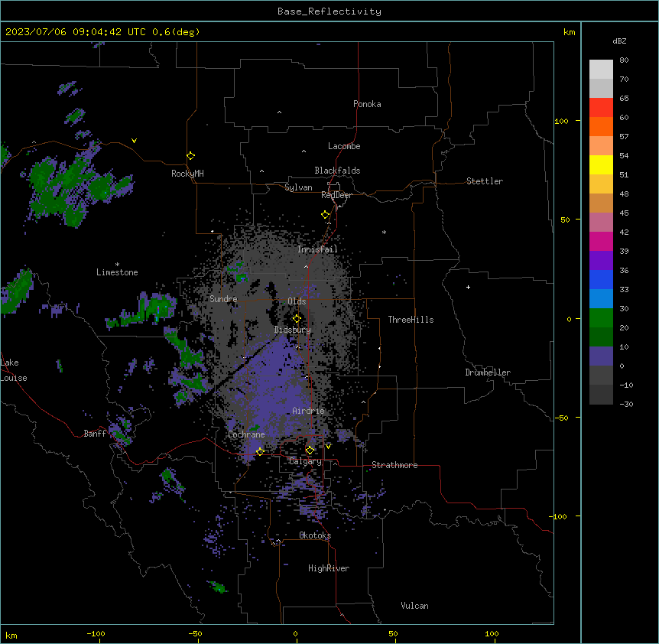Click the Banff label

pos(95,434)
